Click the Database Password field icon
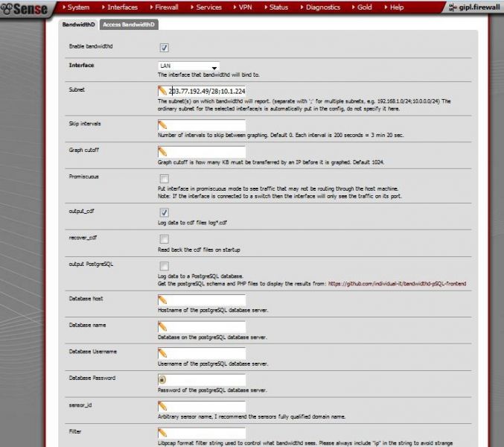This screenshot has width=504, height=447. pyautogui.click(x=162, y=380)
